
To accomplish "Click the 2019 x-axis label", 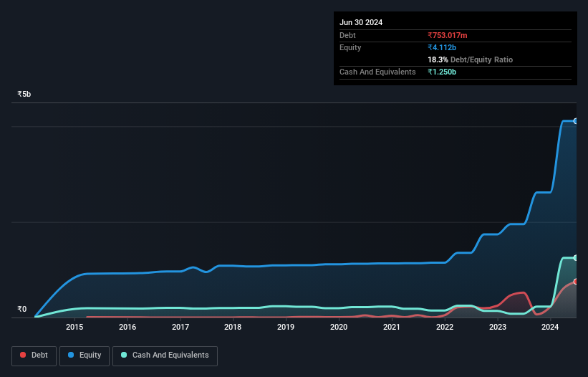I will point(286,327).
